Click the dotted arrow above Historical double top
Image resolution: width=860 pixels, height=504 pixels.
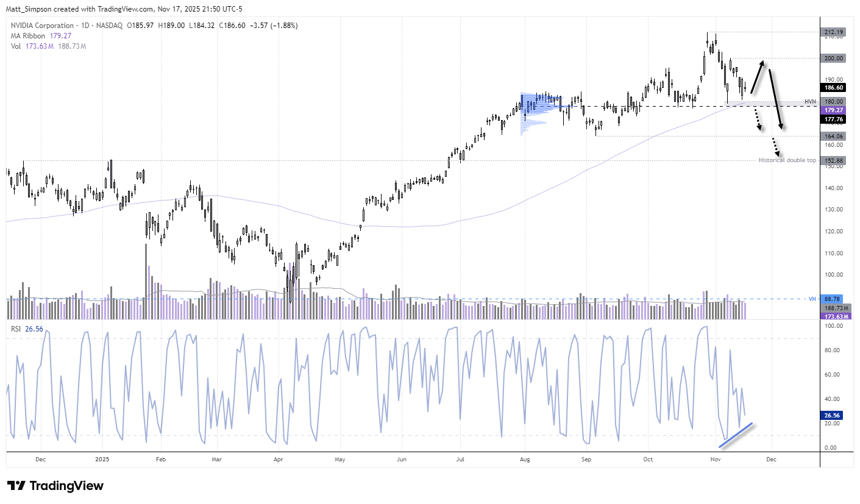pos(776,146)
